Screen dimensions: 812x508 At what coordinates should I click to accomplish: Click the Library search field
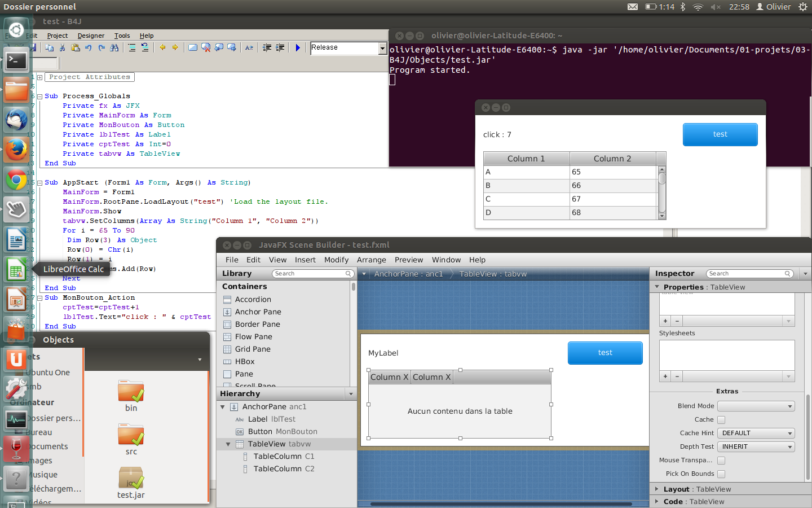(313, 274)
